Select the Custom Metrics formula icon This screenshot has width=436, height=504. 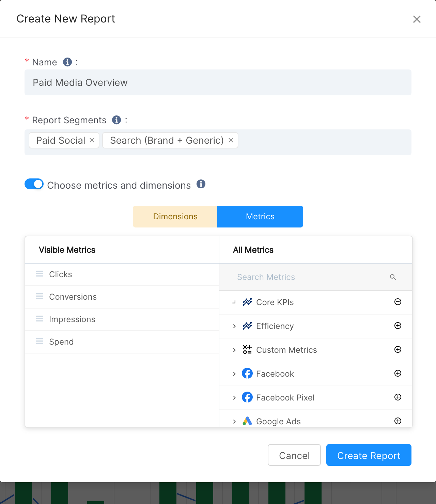[247, 349]
